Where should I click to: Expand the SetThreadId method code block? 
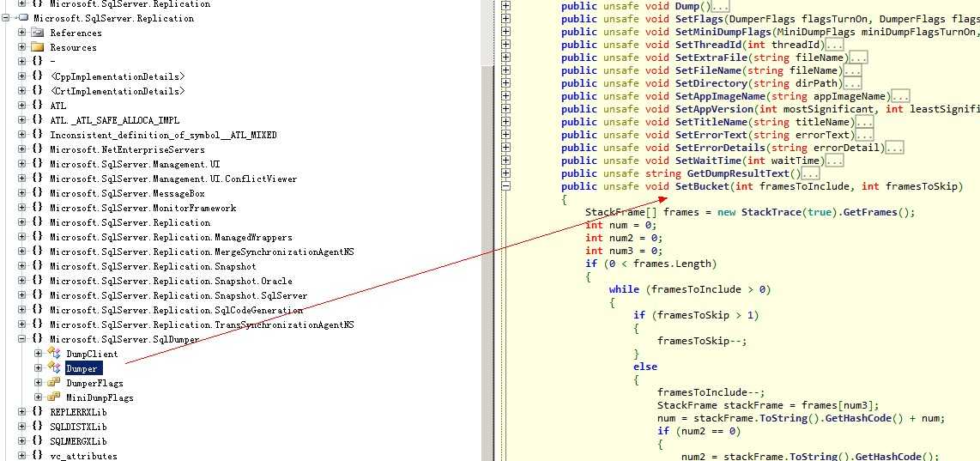(x=506, y=45)
